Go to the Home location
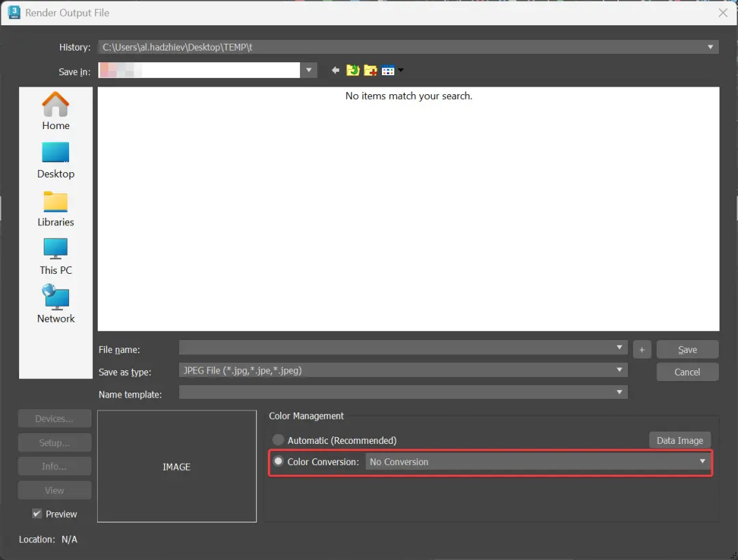The image size is (738, 560). point(55,111)
